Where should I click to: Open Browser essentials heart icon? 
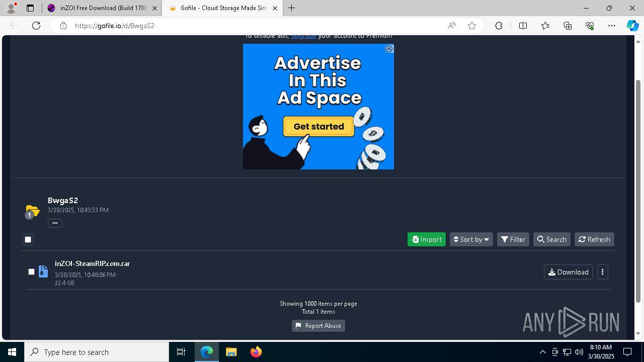point(590,26)
